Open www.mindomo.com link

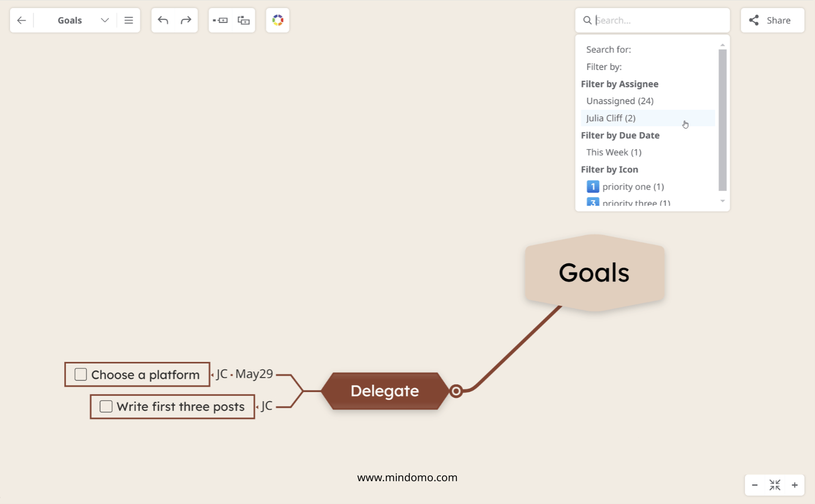point(407,477)
